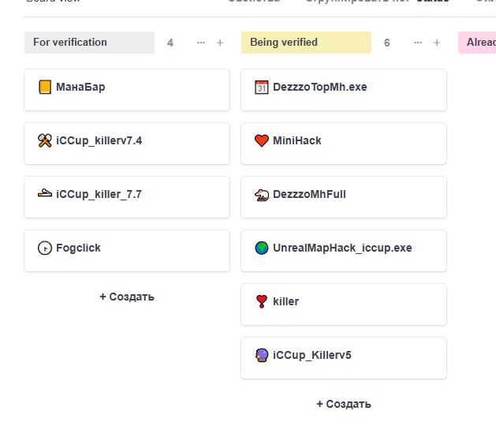Click the rat icon on DezzzoMhFull card
Viewport: 496px width, 448px height.
pyautogui.click(x=262, y=195)
